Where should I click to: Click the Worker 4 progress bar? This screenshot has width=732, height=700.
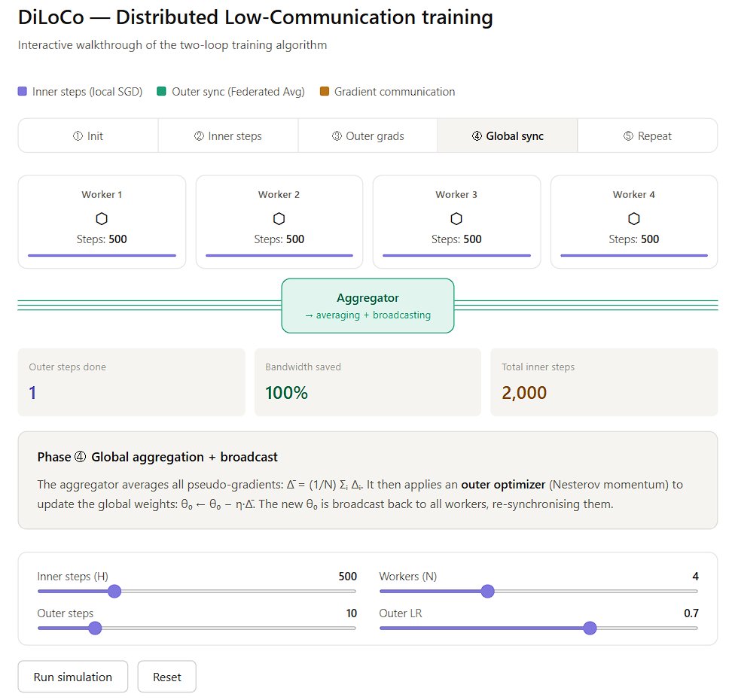click(634, 255)
